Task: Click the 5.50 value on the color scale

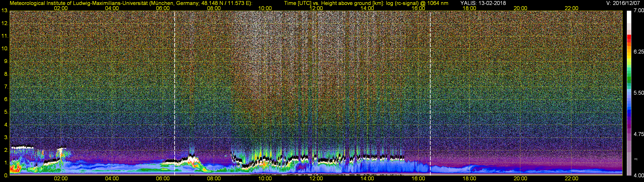Action: 638,93
